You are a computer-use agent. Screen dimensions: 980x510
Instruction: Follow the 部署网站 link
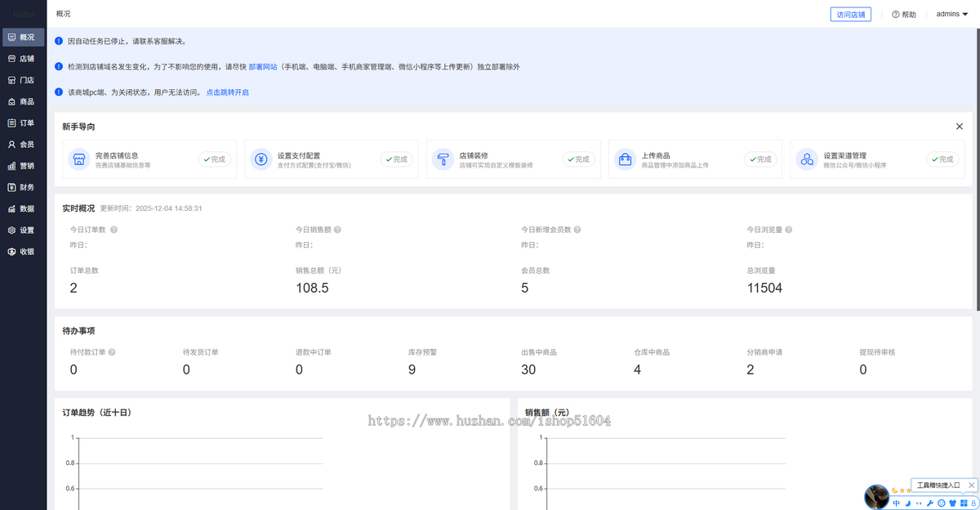(x=263, y=67)
